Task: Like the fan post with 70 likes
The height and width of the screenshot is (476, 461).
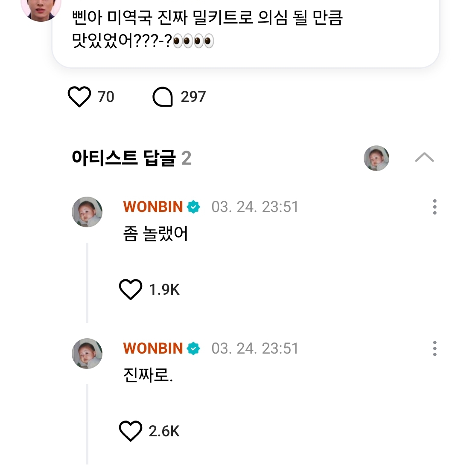Action: [x=79, y=97]
